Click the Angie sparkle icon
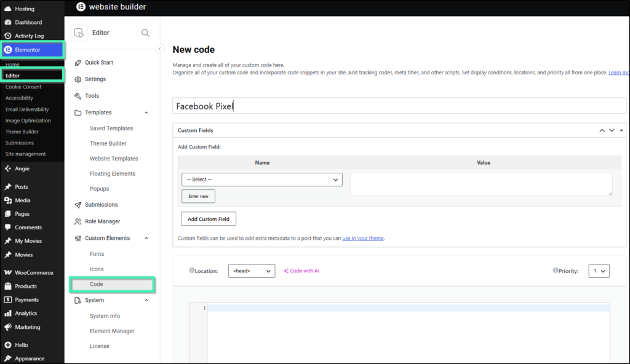This screenshot has width=630, height=364. click(7, 168)
